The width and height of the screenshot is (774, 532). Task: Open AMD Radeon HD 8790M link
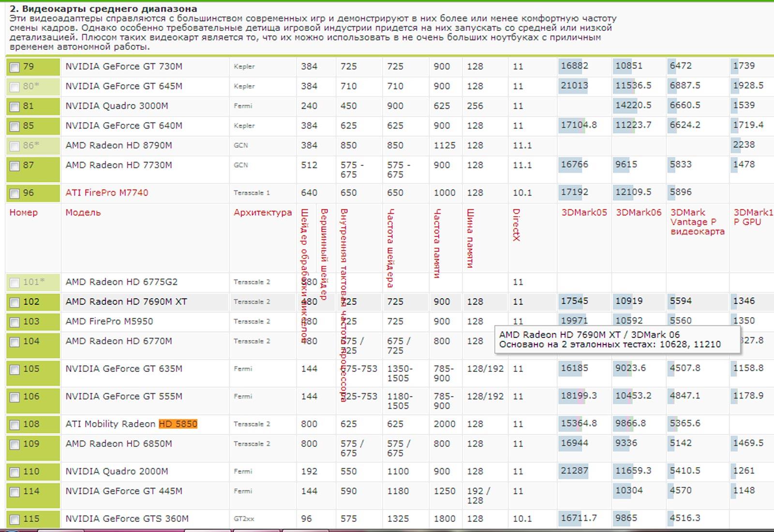tap(119, 146)
